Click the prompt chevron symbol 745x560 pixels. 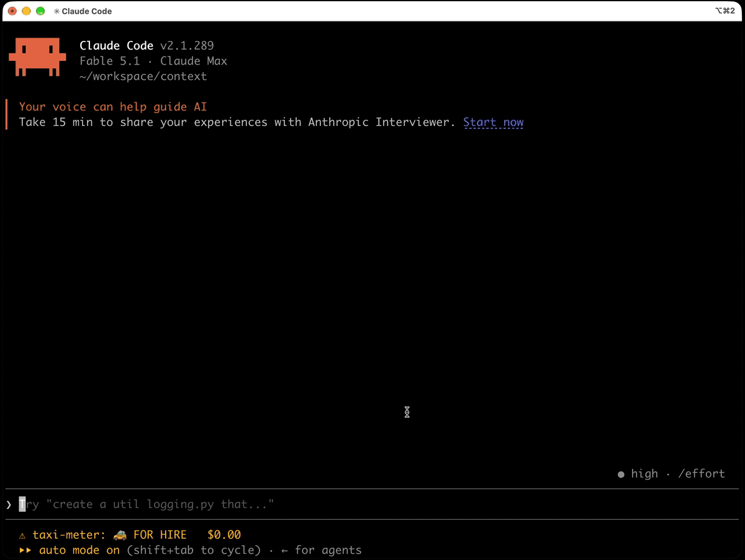[x=9, y=505]
